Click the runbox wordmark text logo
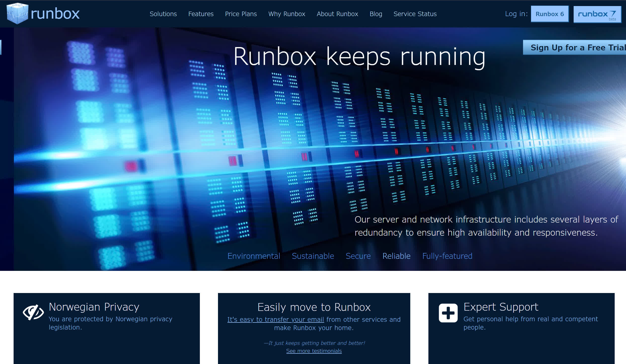This screenshot has height=364, width=626. pyautogui.click(x=55, y=14)
